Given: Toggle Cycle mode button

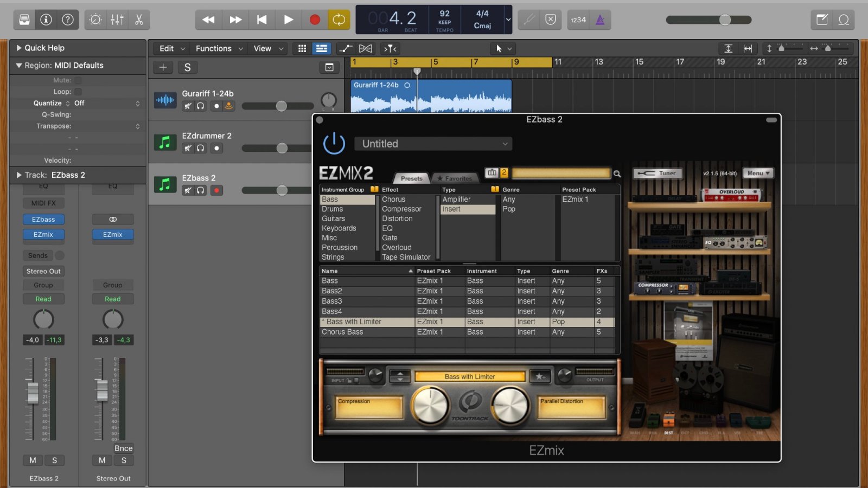Looking at the screenshot, I should [x=339, y=20].
